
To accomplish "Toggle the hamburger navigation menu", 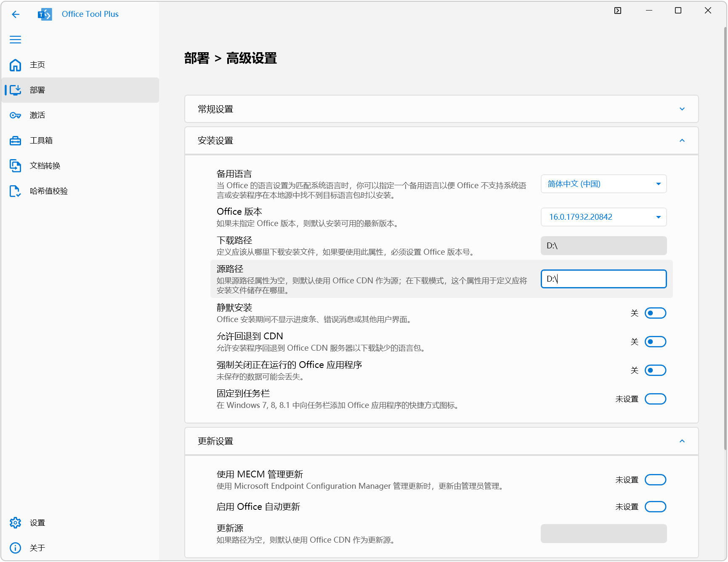I will pos(16,40).
